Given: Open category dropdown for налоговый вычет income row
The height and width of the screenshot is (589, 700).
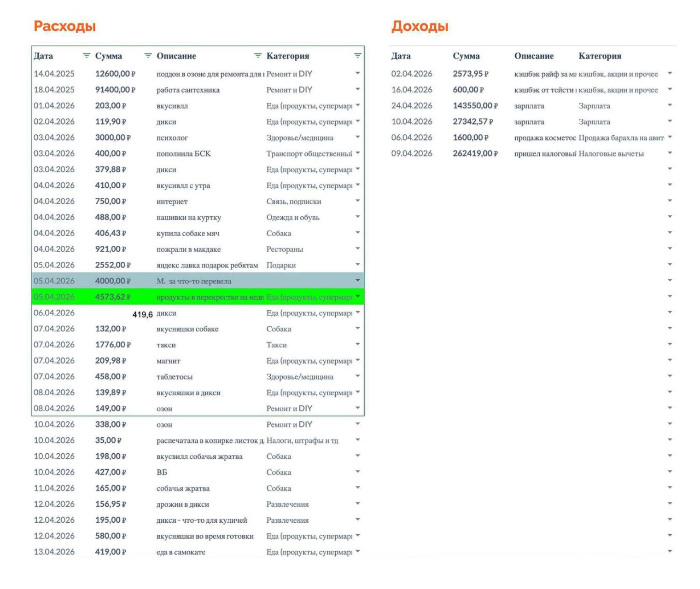Looking at the screenshot, I should pyautogui.click(x=670, y=153).
